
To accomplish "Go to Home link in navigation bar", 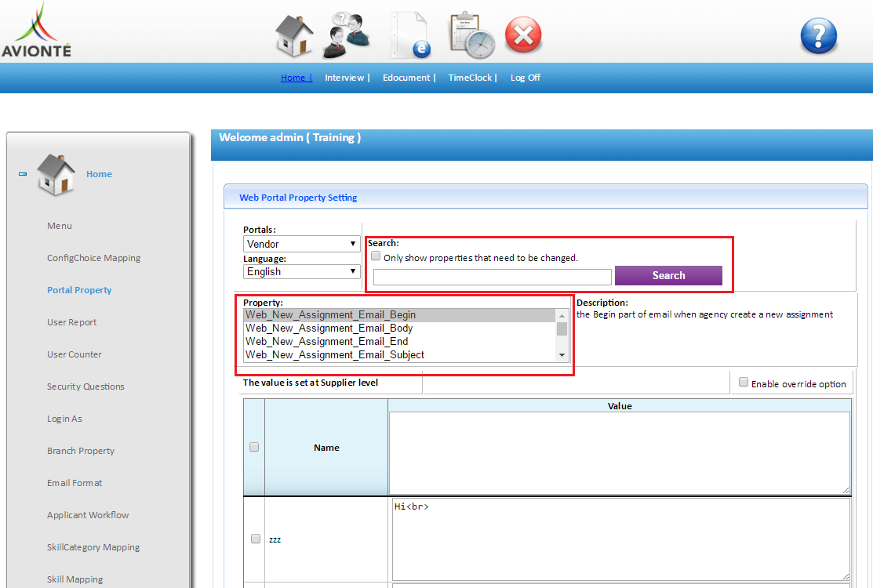I will (x=296, y=78).
